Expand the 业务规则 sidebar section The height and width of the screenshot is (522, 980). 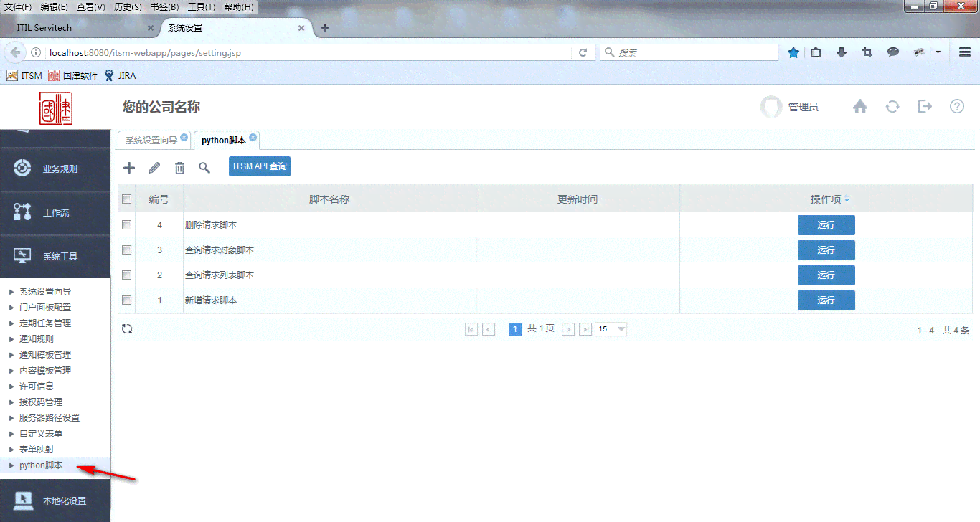pyautogui.click(x=55, y=169)
